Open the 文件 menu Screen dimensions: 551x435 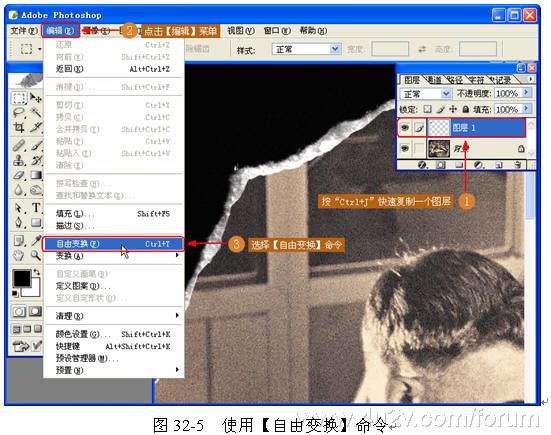click(24, 31)
